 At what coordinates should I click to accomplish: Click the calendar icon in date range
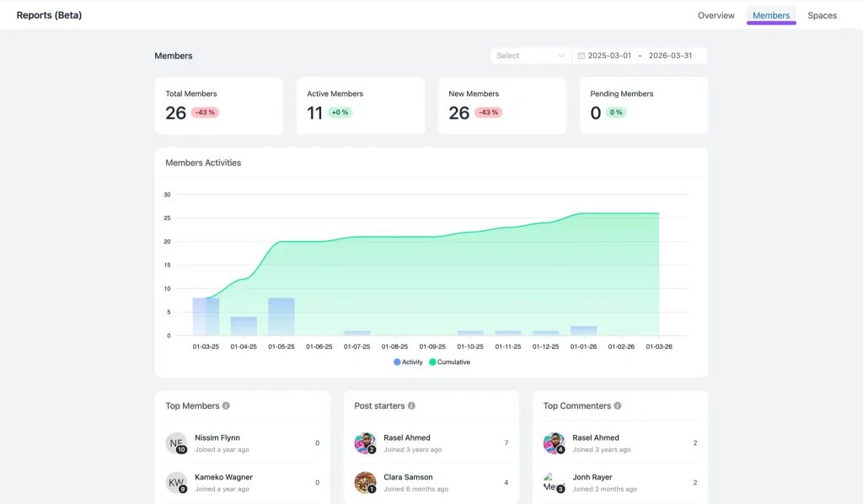pos(581,56)
